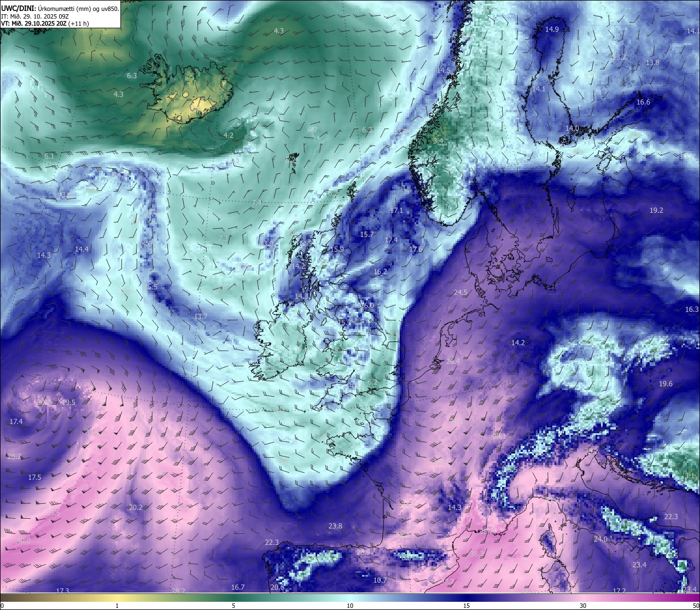The image size is (700, 610).
Task: Click the 17.3 value on the map
Action: click(63, 591)
